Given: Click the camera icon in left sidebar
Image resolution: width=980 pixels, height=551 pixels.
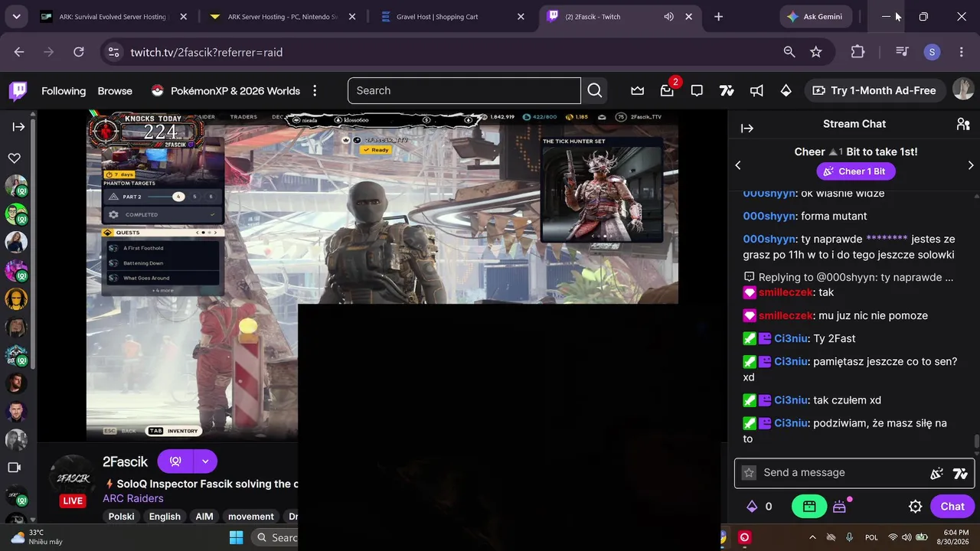Looking at the screenshot, I should (x=14, y=467).
